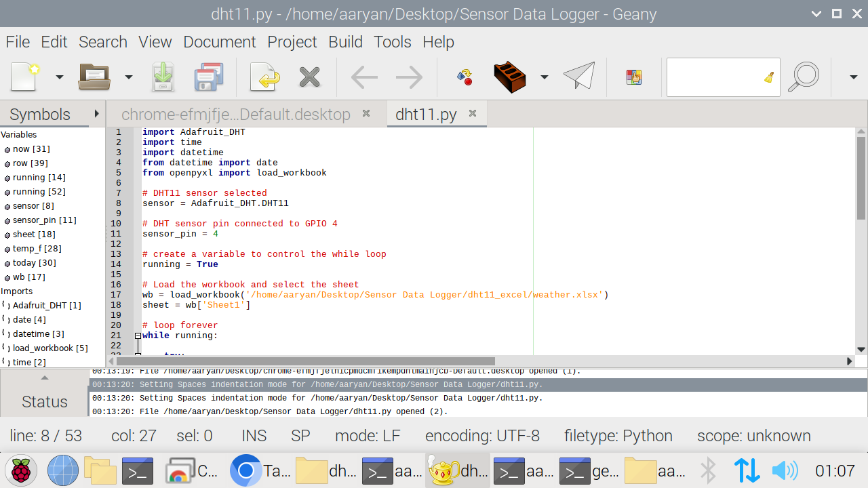This screenshot has width=868, height=488.
Task: Find text with magnifying glass icon
Action: (x=804, y=77)
